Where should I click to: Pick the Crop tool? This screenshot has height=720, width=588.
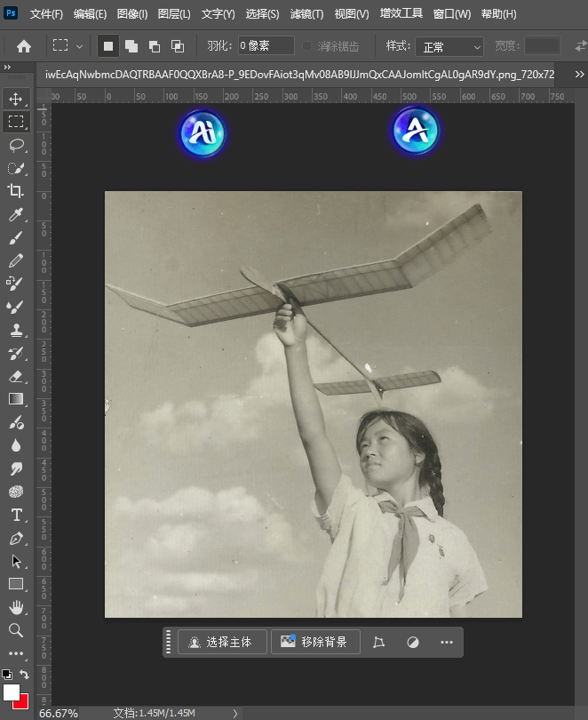click(16, 191)
